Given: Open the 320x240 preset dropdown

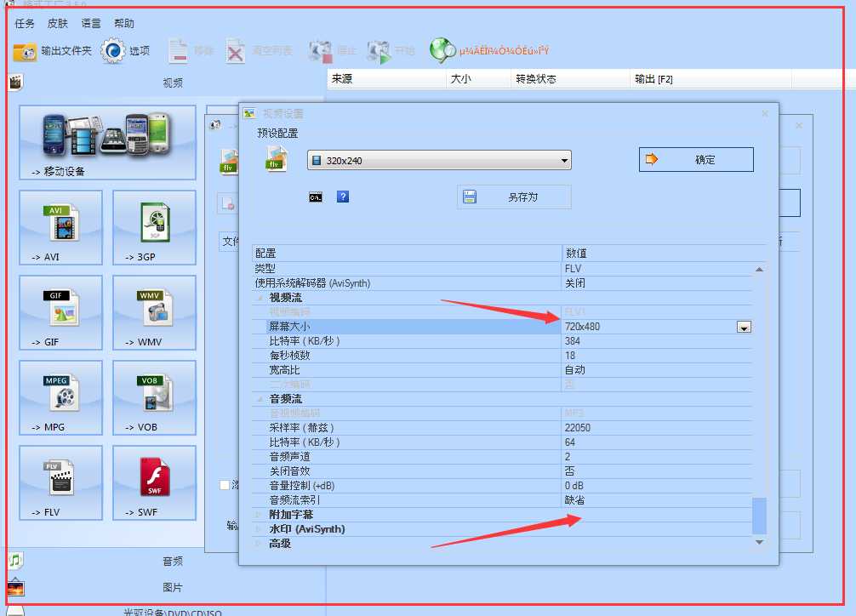Looking at the screenshot, I should pos(439,161).
